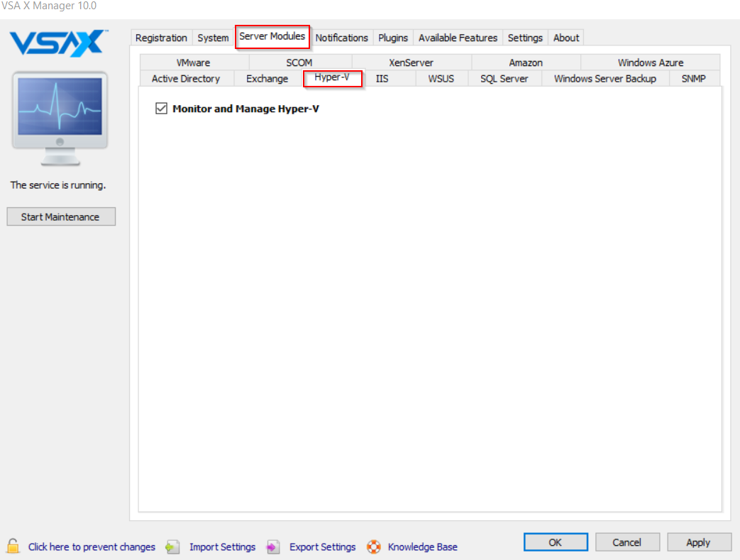Click the padlock icon to prevent changes
Screen dimensions: 740x560
pos(13,546)
